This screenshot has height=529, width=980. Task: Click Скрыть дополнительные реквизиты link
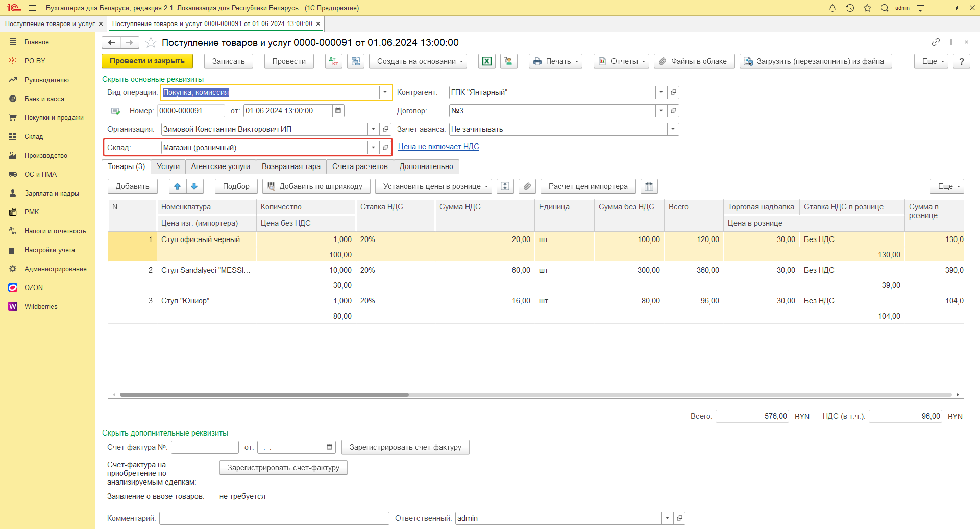pyautogui.click(x=165, y=433)
